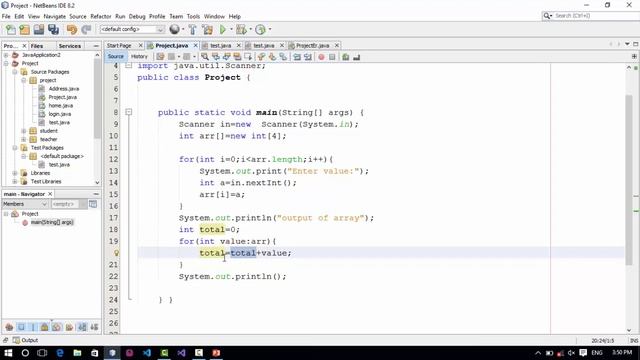Open the File menu

(6, 16)
